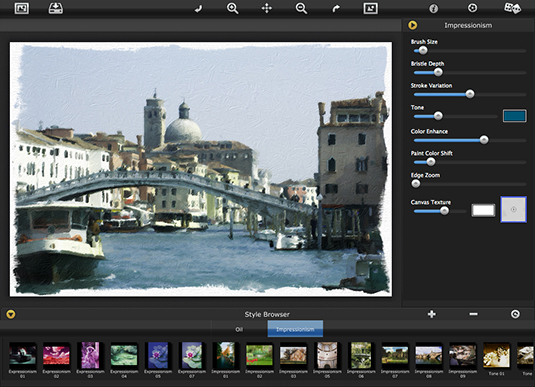Reset styles with the circular arrow icon

[x=515, y=314]
